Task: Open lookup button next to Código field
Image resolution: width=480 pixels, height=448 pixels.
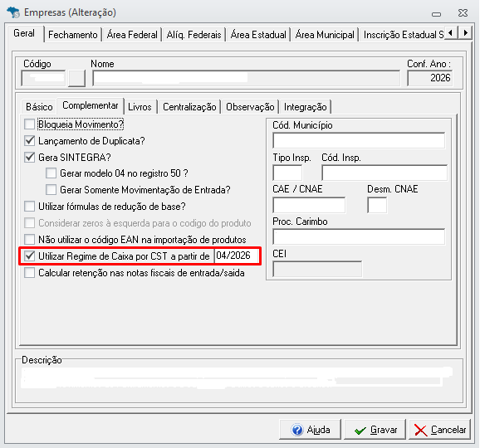Action: pos(76,78)
